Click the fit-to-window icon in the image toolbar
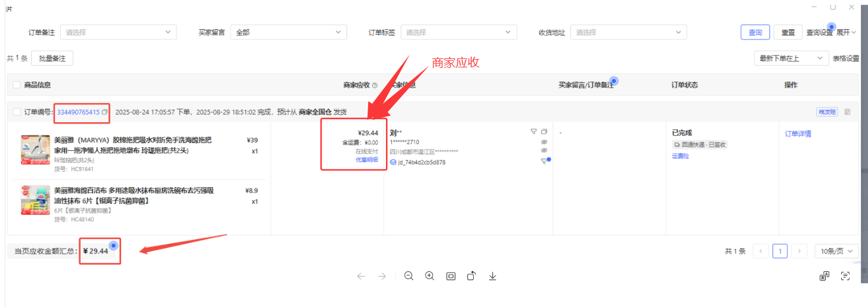The width and height of the screenshot is (868, 307). click(x=451, y=276)
